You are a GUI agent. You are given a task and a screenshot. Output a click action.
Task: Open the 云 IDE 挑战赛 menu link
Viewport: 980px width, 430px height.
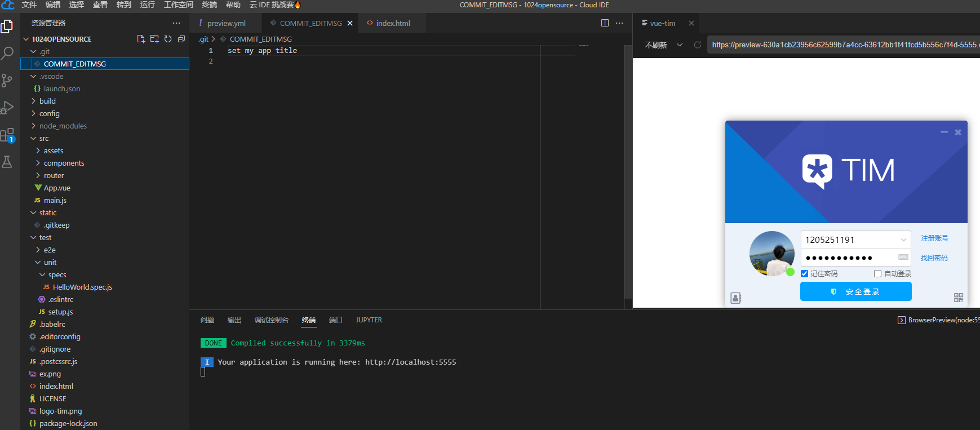tap(275, 5)
